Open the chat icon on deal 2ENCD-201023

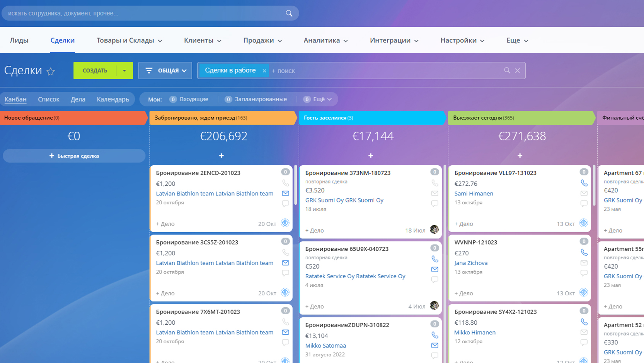point(285,204)
